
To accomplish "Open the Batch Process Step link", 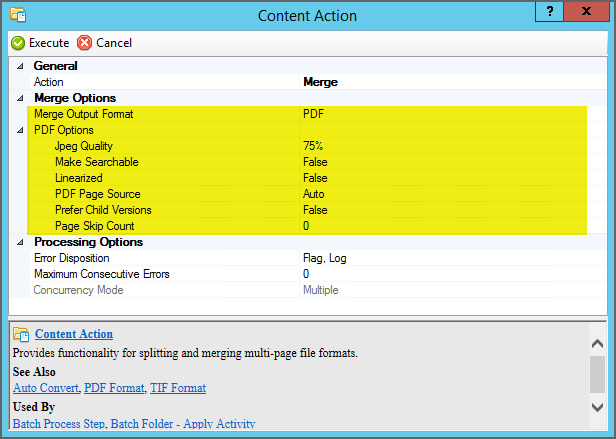I will pos(58,424).
